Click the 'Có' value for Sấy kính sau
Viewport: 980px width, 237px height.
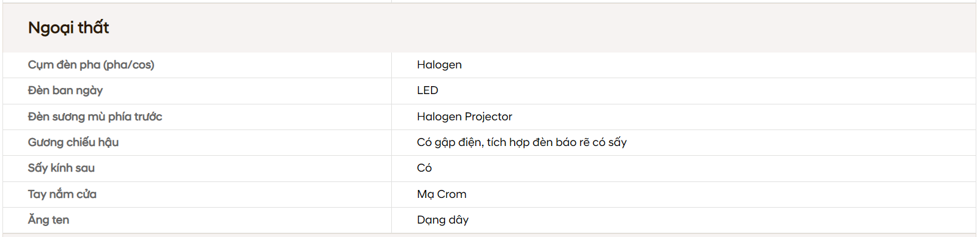424,168
